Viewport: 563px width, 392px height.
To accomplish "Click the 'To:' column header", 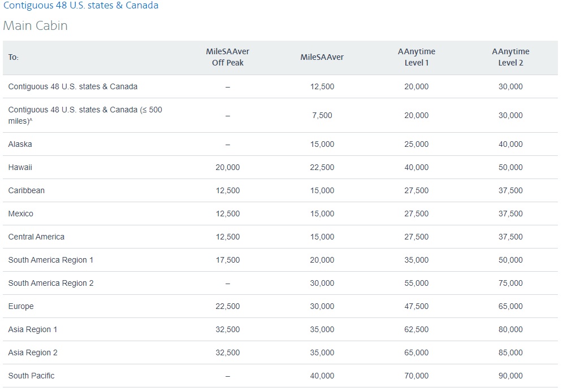I will coord(14,58).
